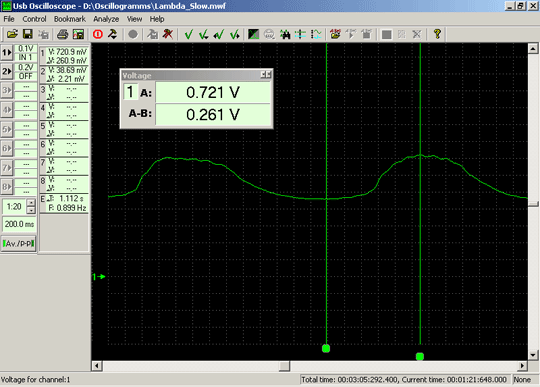540x387 pixels.
Task: Click the first green checkmark bookmark icon
Action: [x=189, y=34]
